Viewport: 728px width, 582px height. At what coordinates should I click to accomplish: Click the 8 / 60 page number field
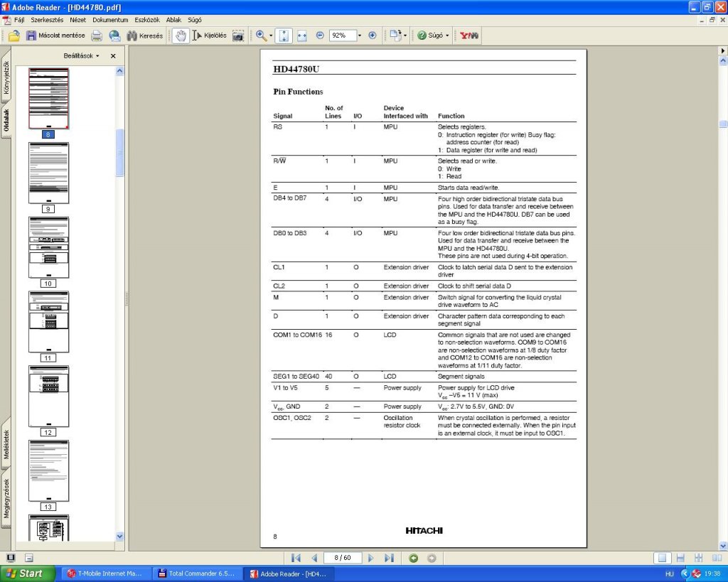[x=343, y=558]
